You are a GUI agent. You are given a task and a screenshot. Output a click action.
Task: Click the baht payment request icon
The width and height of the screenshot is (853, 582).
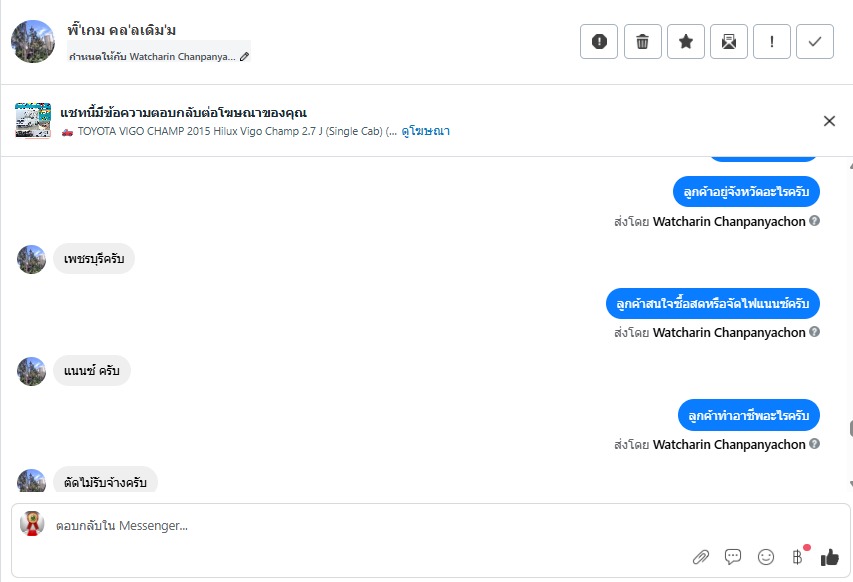797,557
